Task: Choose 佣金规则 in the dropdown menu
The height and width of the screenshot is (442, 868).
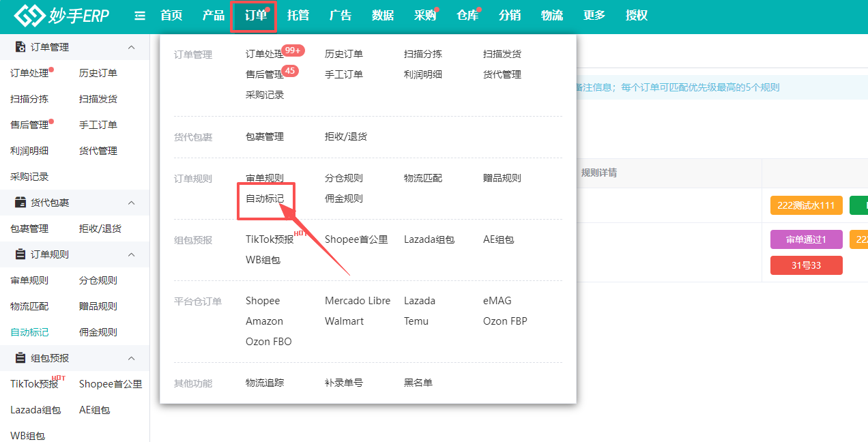Action: (344, 198)
